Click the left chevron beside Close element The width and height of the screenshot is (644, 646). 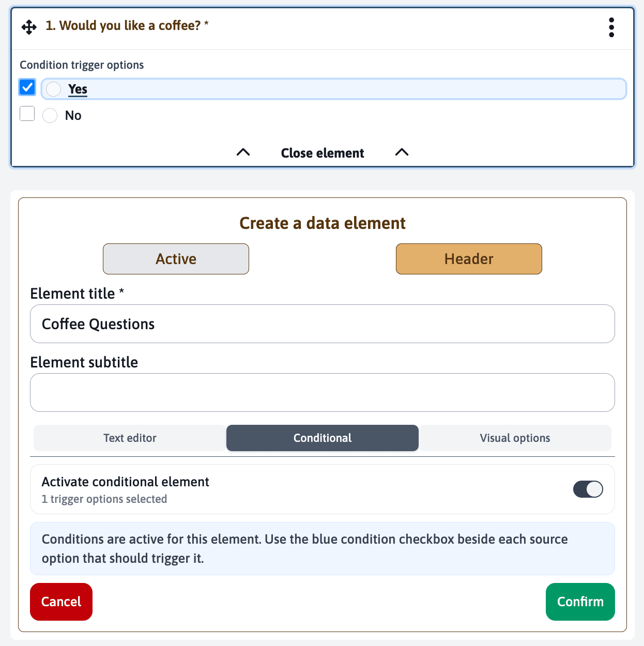(x=243, y=152)
